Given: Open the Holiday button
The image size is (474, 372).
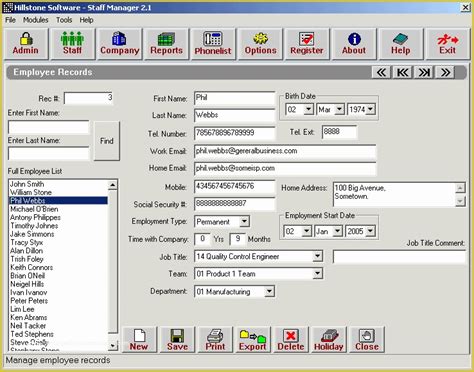Looking at the screenshot, I should coord(329,340).
